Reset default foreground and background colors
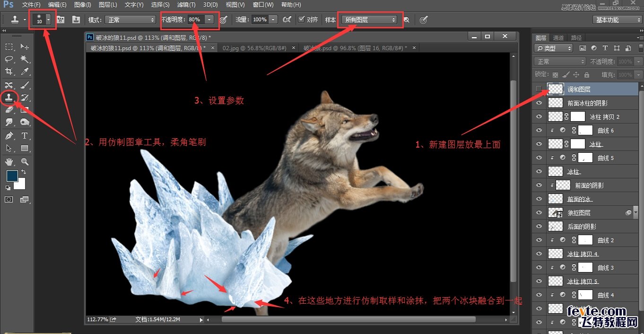644x334 pixels. pos(8,188)
